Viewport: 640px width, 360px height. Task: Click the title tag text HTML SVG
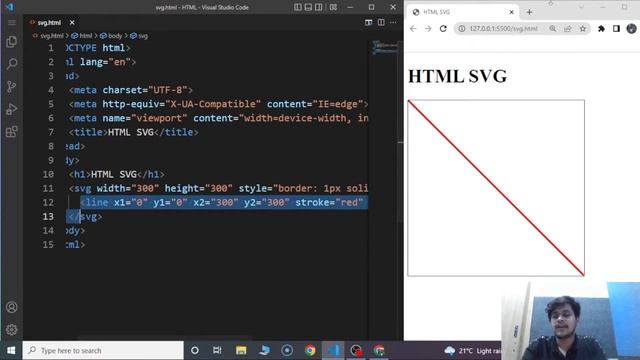click(131, 132)
